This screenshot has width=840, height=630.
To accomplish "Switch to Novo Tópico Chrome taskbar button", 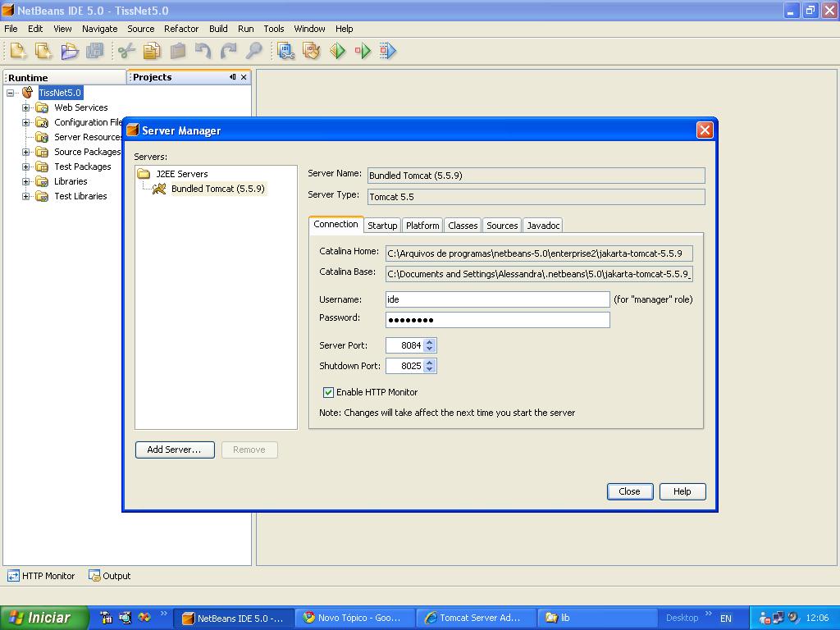I will tap(356, 619).
